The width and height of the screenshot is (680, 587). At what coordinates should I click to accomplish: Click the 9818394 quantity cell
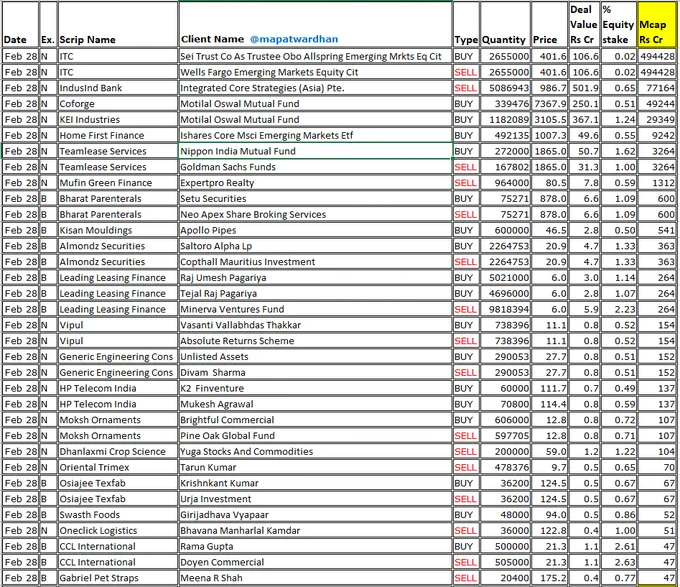click(505, 310)
